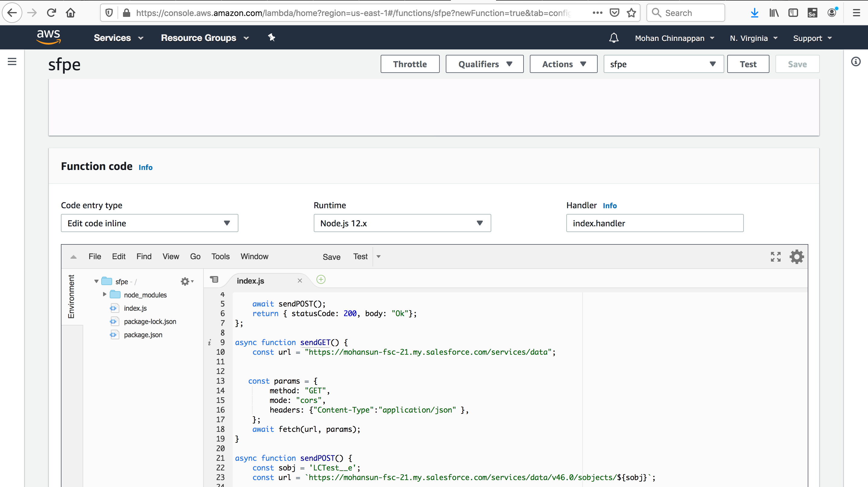The width and height of the screenshot is (868, 487).
Task: Open the Selenium extension icon
Action: (813, 13)
